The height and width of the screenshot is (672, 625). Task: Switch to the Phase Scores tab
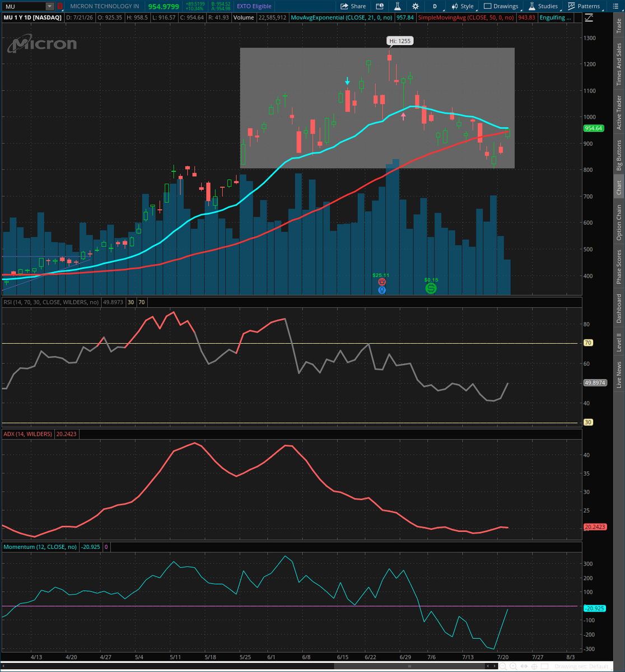[x=619, y=267]
